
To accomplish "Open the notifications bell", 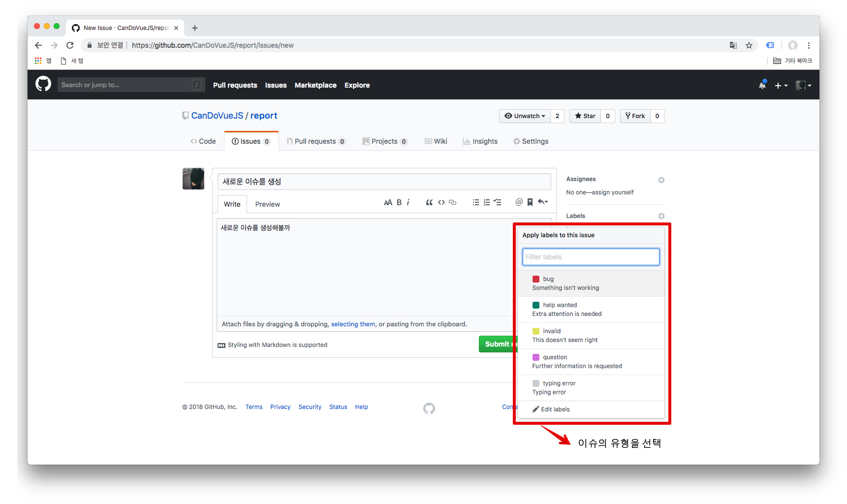I will tap(762, 85).
